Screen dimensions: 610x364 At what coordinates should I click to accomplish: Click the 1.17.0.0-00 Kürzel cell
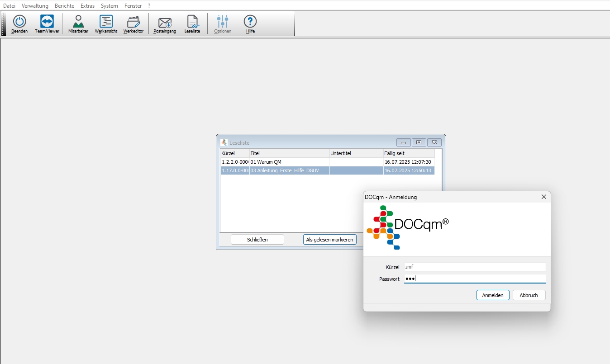tap(234, 170)
